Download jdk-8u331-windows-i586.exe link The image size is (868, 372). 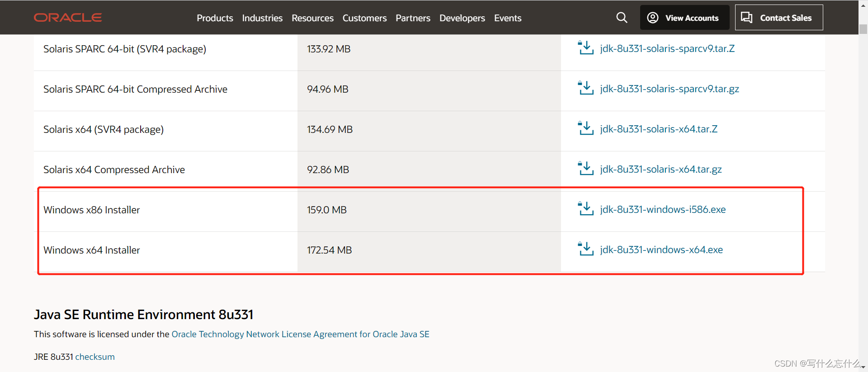click(x=663, y=209)
